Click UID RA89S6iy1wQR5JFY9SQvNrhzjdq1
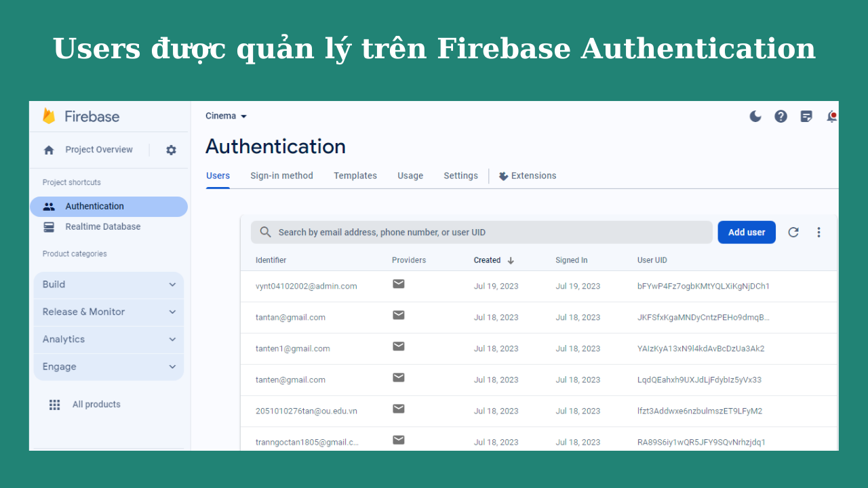Screen dimensions: 868x488 tap(701, 443)
